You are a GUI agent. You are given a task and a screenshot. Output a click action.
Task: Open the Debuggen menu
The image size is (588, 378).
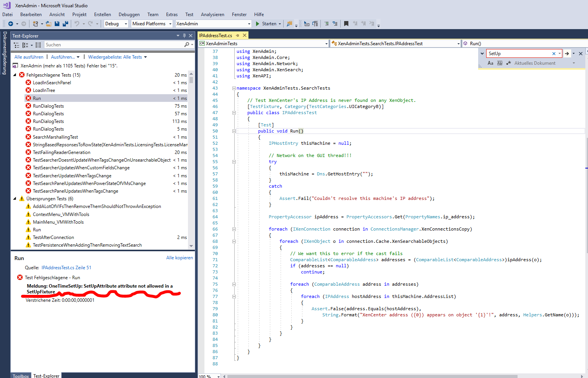point(129,15)
